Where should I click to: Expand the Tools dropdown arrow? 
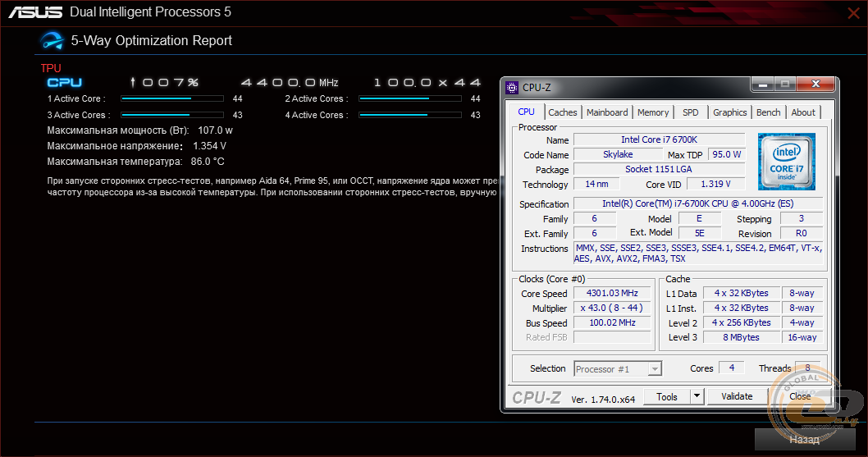pyautogui.click(x=697, y=396)
